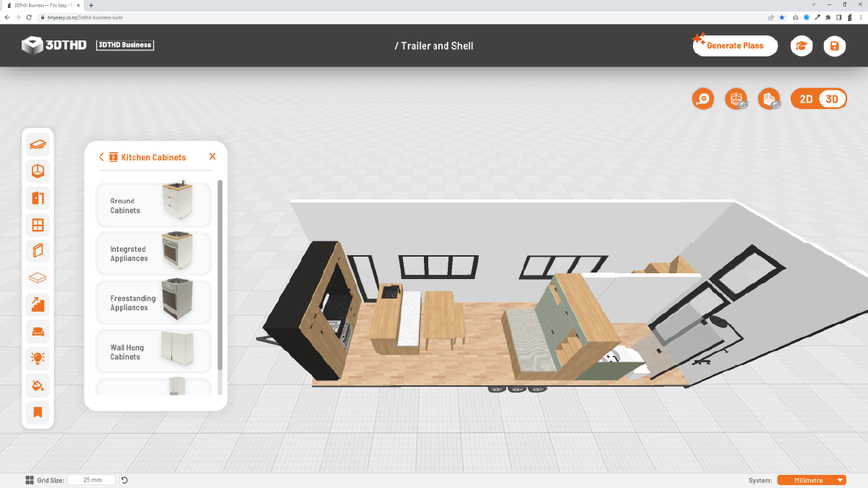This screenshot has width=868, height=488.
Task: Open the browser extensions puzzle icon
Action: point(827,17)
